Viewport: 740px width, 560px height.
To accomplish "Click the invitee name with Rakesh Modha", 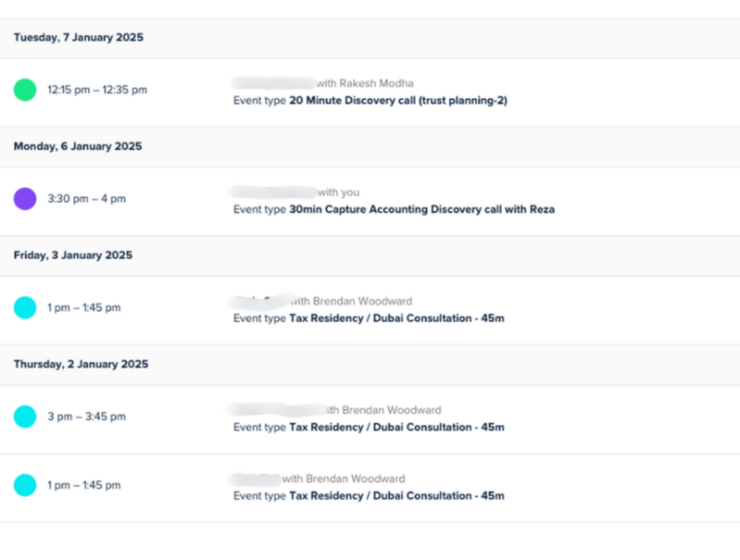I will (322, 83).
